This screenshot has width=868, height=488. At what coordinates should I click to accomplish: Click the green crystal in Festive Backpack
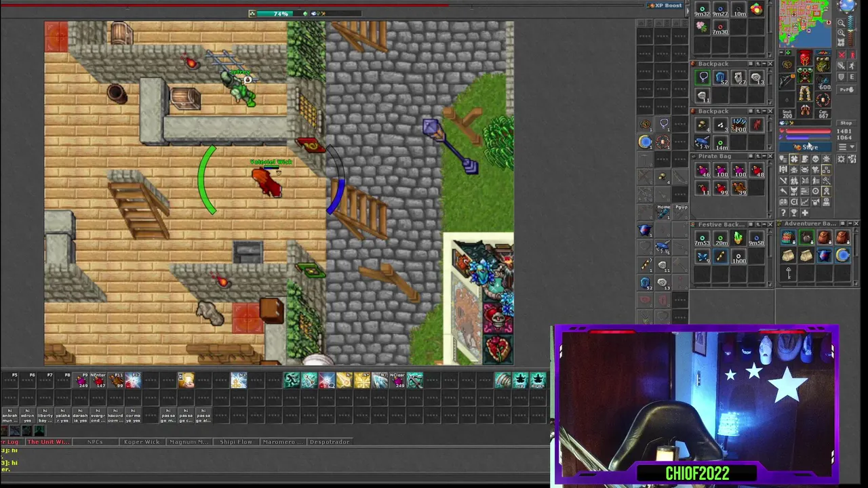click(x=738, y=238)
